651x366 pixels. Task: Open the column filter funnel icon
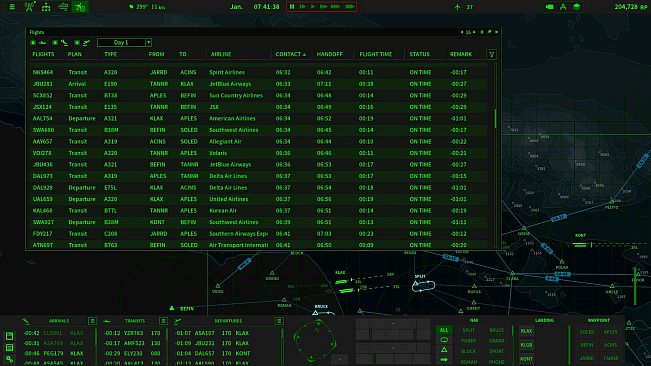[491, 54]
